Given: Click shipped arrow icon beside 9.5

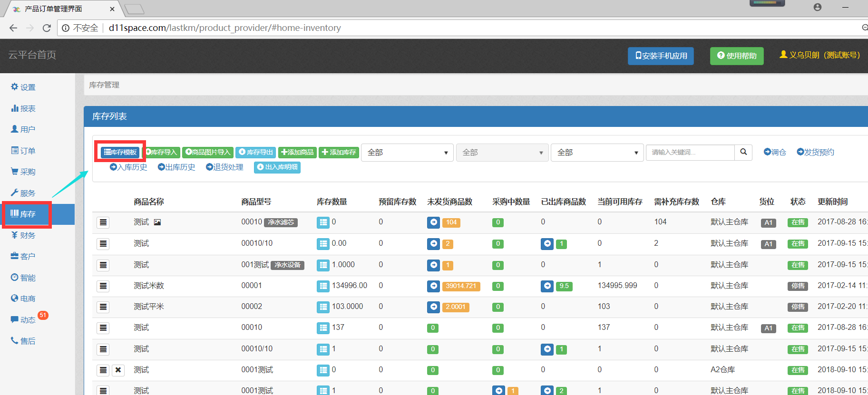Looking at the screenshot, I should (x=547, y=286).
